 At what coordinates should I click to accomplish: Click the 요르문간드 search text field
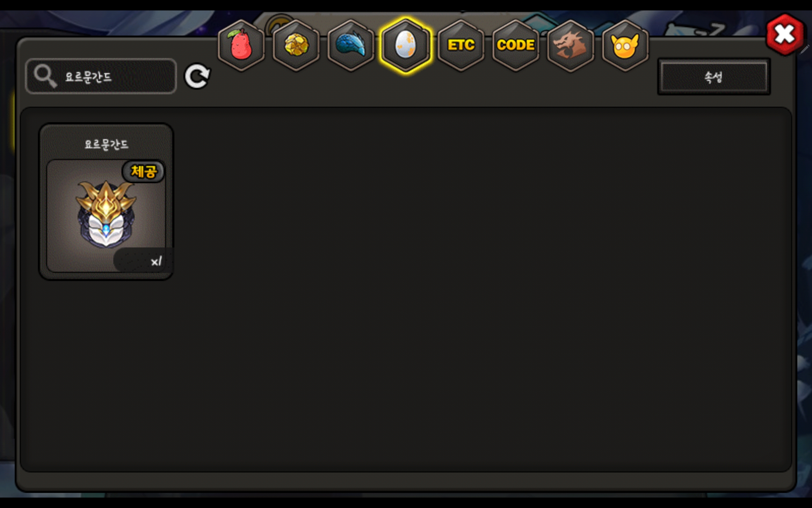click(x=101, y=76)
